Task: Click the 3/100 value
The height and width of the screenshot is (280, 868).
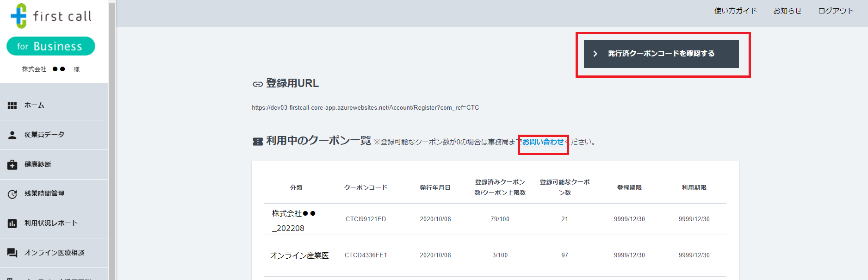Action: pos(500,255)
